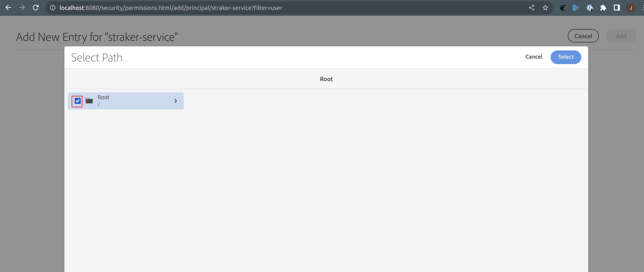Click the Add button in header
Screen dimensions: 644x272
pos(621,36)
